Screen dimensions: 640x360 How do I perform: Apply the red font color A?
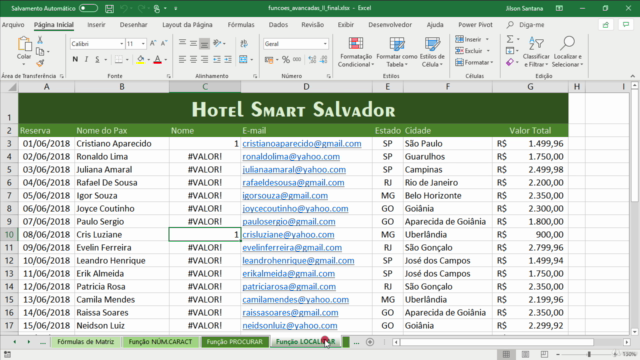pos(158,60)
